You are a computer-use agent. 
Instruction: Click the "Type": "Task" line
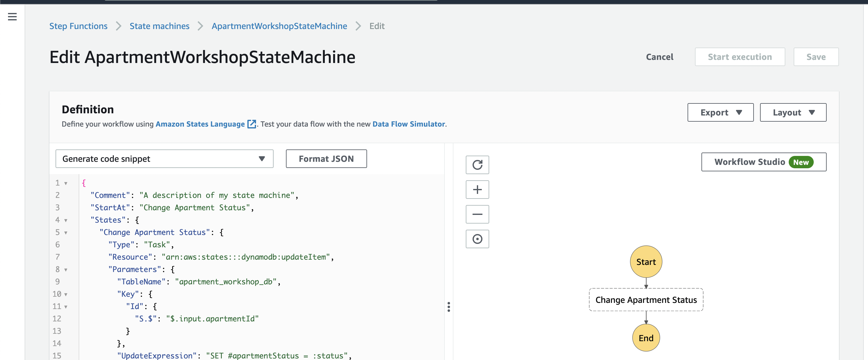(x=141, y=245)
